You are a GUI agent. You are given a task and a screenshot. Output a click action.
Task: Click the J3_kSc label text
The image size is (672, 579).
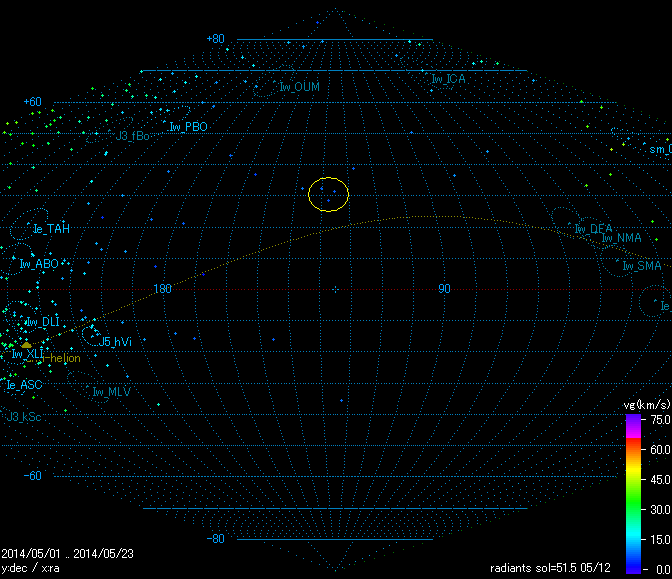[x=24, y=417]
